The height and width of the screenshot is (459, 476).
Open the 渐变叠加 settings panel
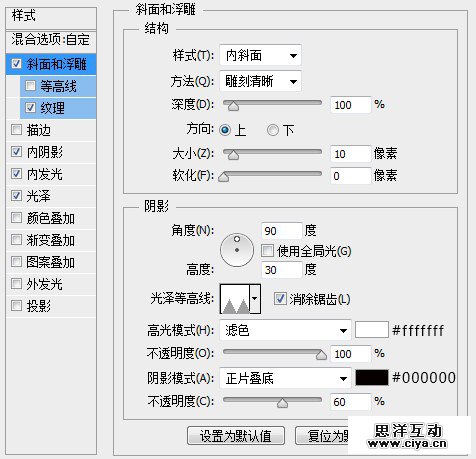tap(51, 240)
